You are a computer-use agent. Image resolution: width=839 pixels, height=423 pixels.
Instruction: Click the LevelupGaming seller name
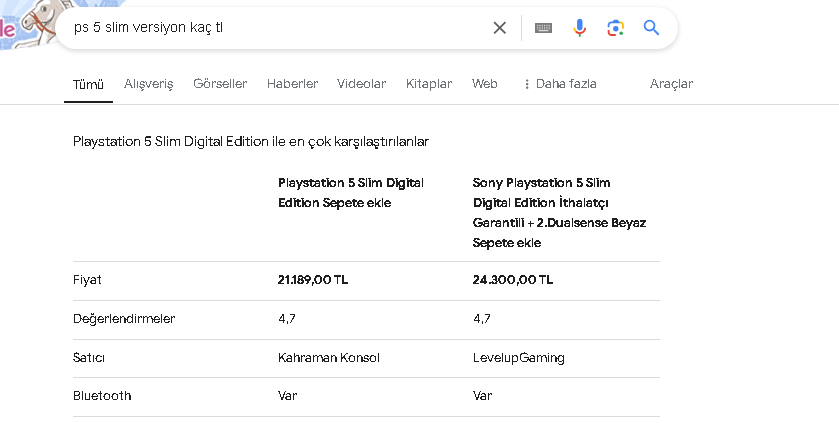518,357
